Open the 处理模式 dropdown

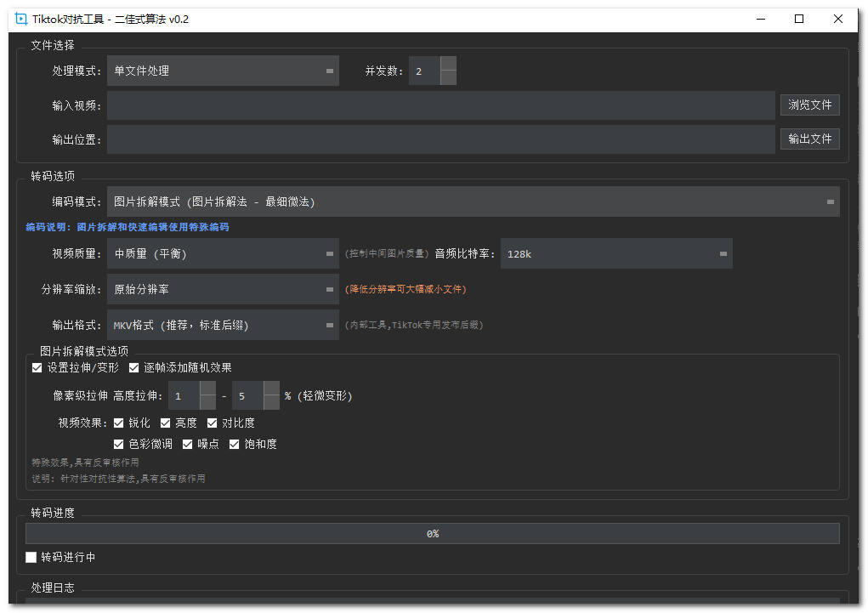tap(223, 71)
